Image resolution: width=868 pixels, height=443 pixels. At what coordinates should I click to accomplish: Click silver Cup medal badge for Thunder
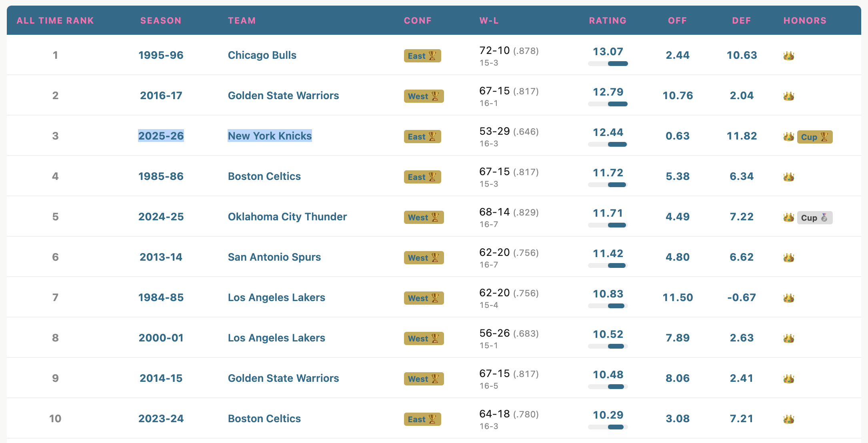[814, 218]
